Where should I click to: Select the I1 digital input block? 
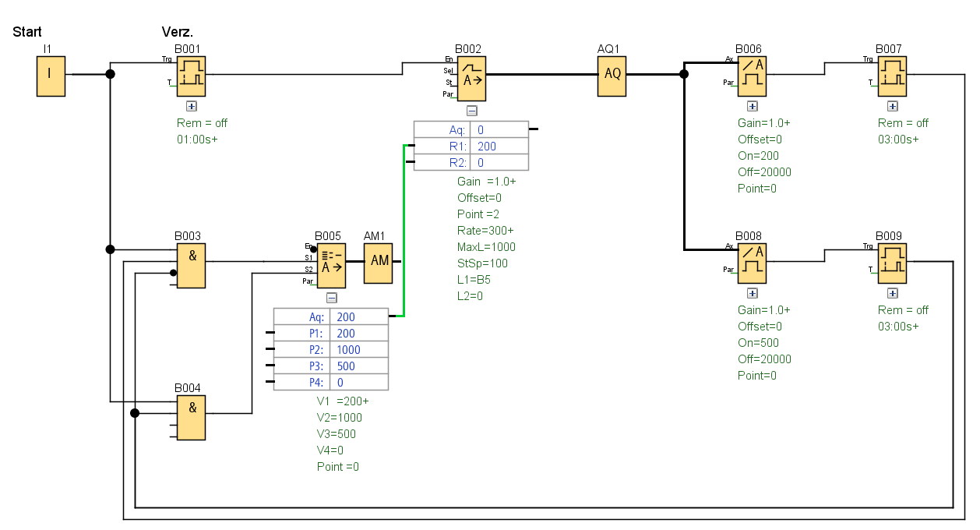click(50, 77)
